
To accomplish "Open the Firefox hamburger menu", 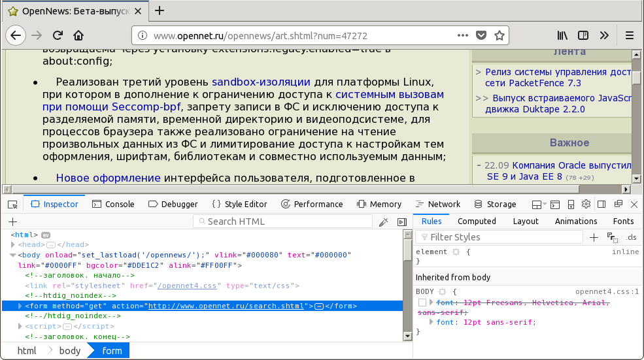I will 629,36.
